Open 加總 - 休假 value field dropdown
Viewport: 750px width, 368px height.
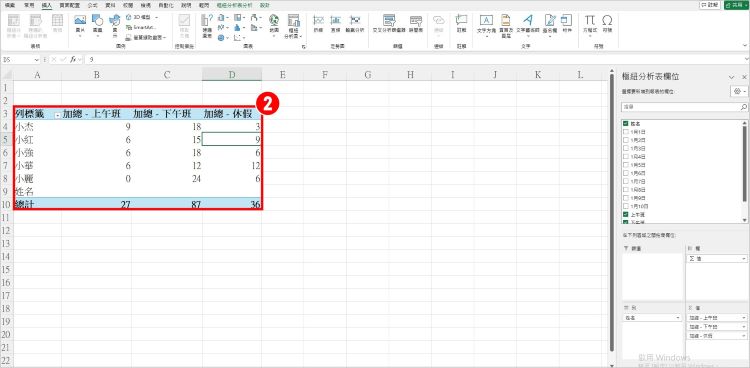click(744, 336)
